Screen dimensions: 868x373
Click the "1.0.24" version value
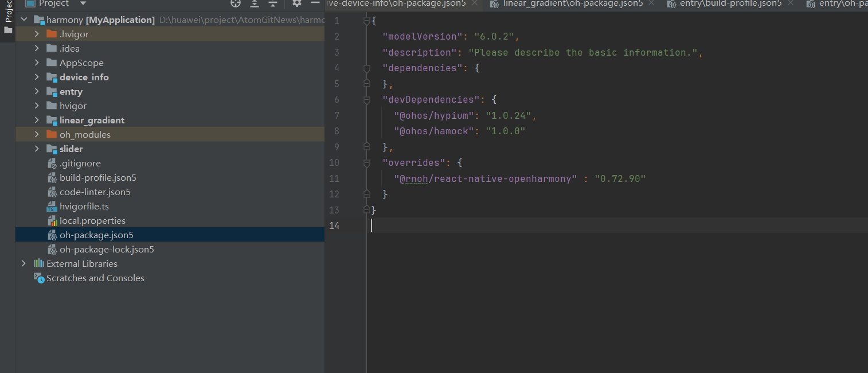pyautogui.click(x=509, y=115)
